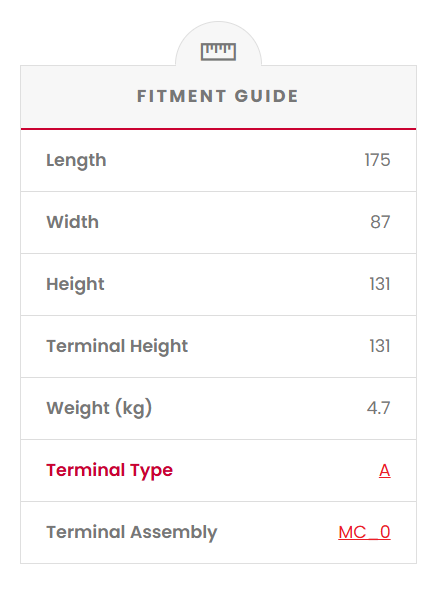Select the Height row's 131 value

point(380,284)
